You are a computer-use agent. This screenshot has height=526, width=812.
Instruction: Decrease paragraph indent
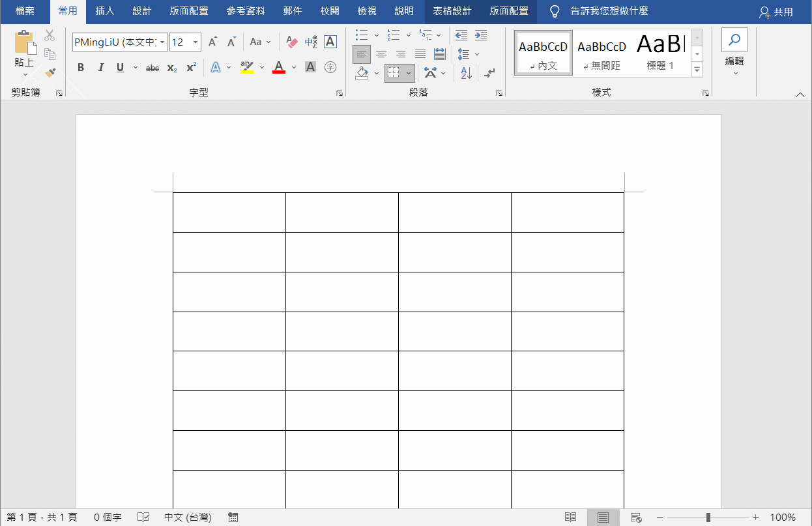point(461,35)
